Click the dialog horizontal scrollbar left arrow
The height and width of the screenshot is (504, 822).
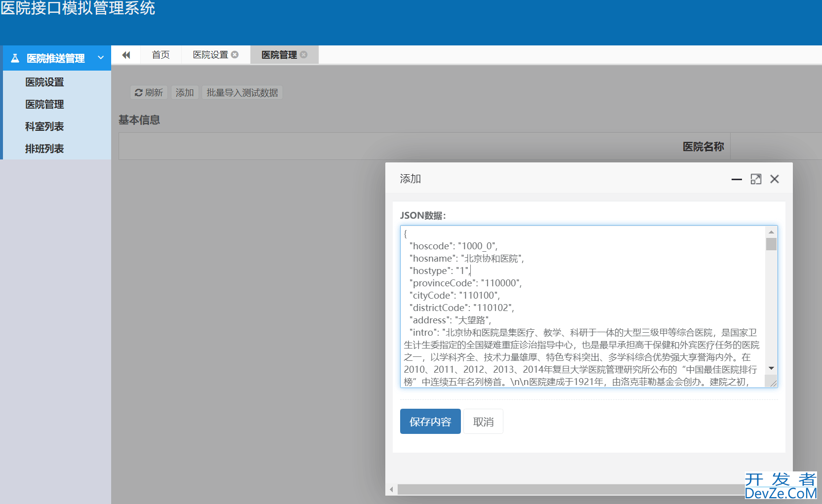(391, 490)
